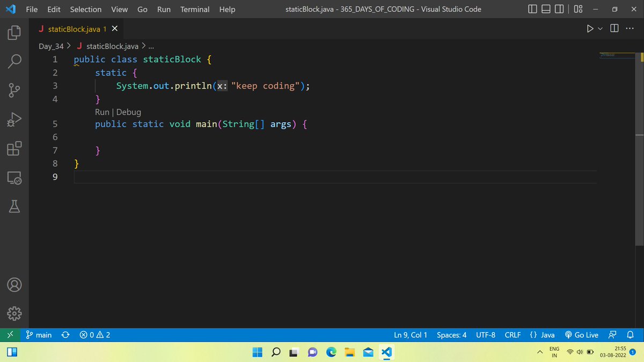Open the Testing flask view
The width and height of the screenshot is (644, 362).
14,206
